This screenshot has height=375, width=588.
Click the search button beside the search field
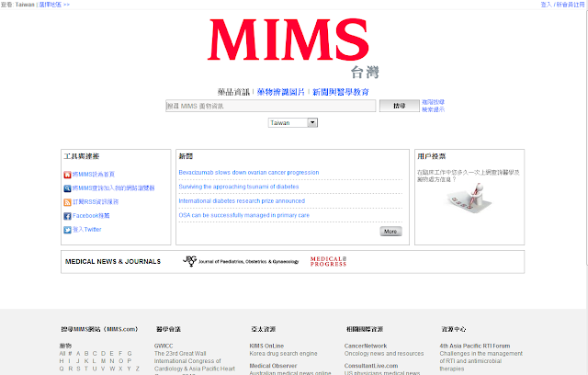[400, 106]
